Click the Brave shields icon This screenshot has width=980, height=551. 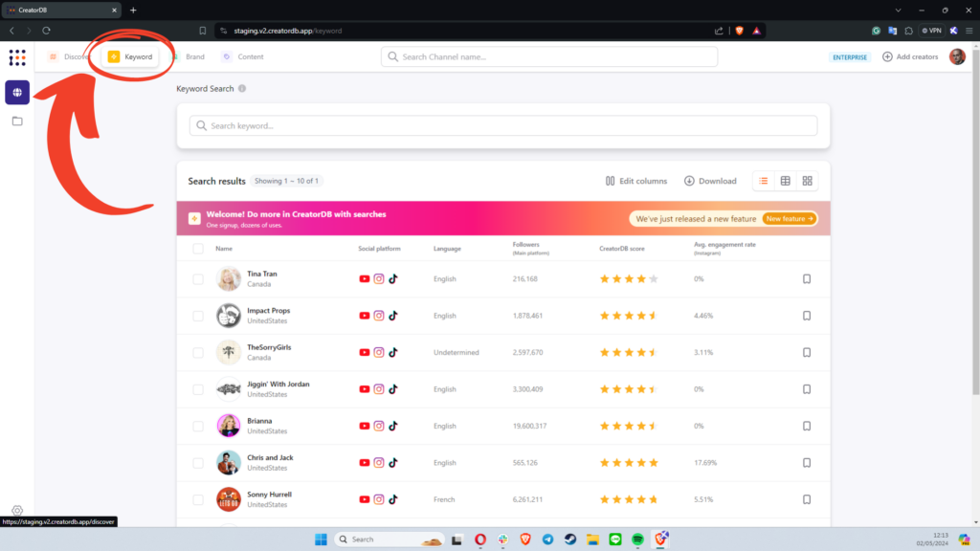[740, 31]
